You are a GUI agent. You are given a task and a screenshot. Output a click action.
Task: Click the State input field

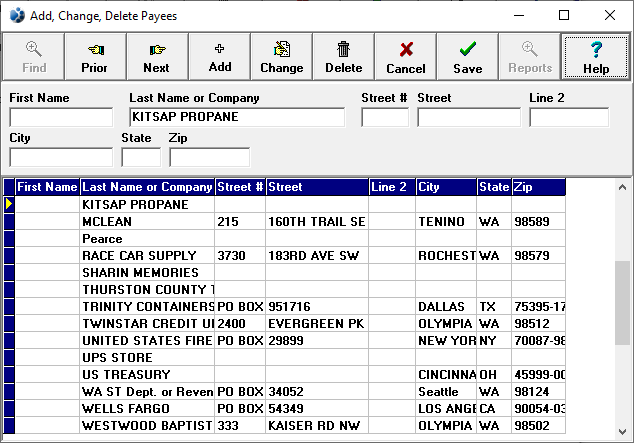(x=141, y=157)
